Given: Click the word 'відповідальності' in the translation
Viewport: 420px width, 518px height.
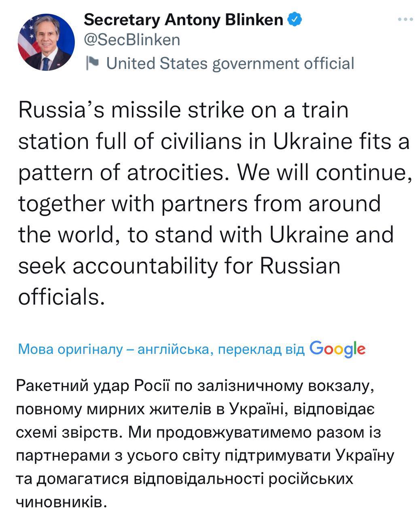Looking at the screenshot, I should [198, 479].
